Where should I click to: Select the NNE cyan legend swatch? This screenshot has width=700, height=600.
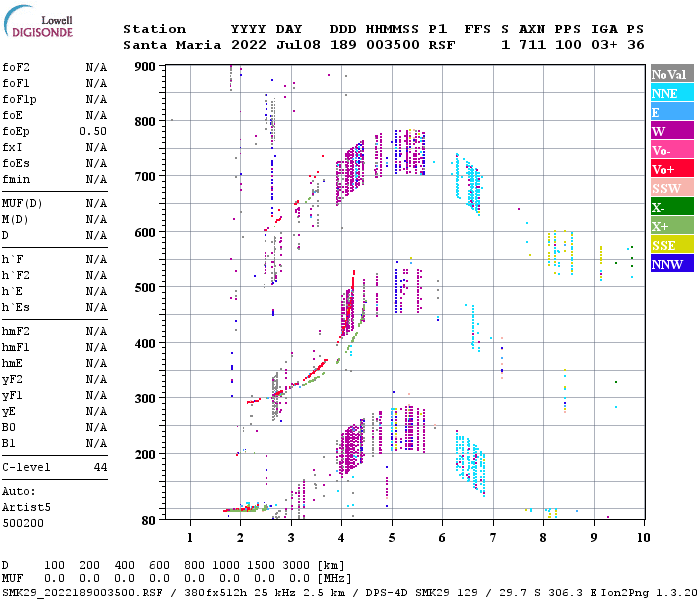[x=672, y=93]
